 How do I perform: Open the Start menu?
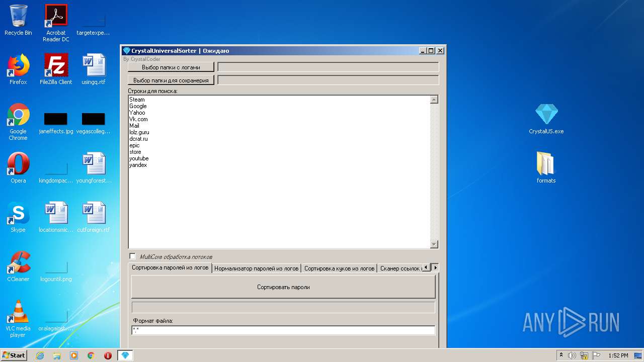pyautogui.click(x=14, y=355)
